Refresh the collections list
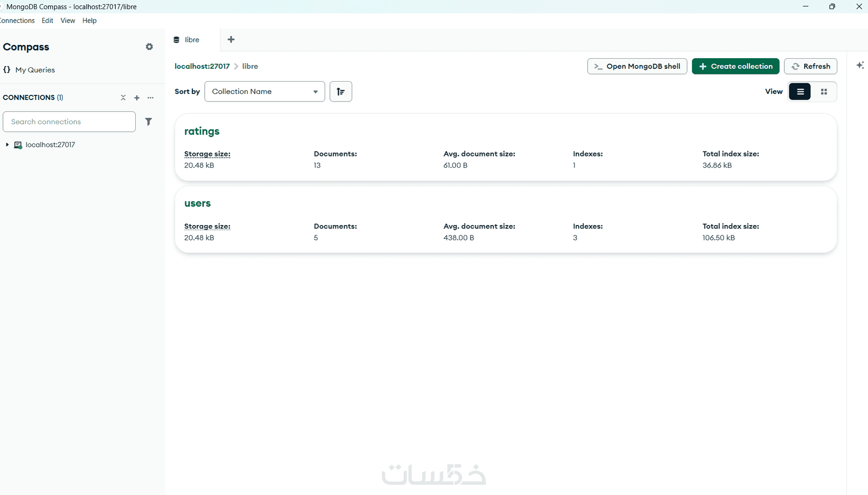The height and width of the screenshot is (495, 868). tap(811, 66)
